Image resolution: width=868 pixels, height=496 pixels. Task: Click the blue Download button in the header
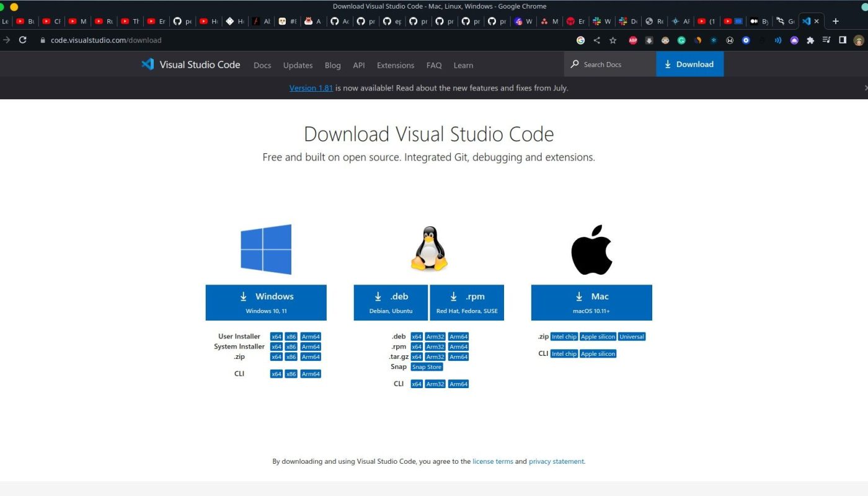pos(689,64)
